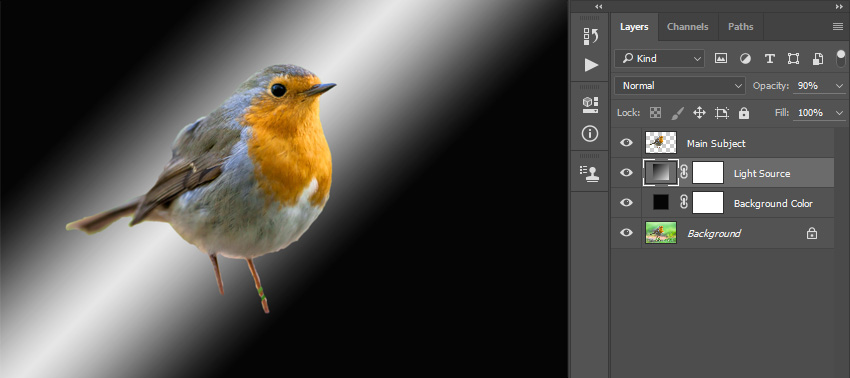Select the Main Subject layer name
The height and width of the screenshot is (378, 850).
pos(716,143)
